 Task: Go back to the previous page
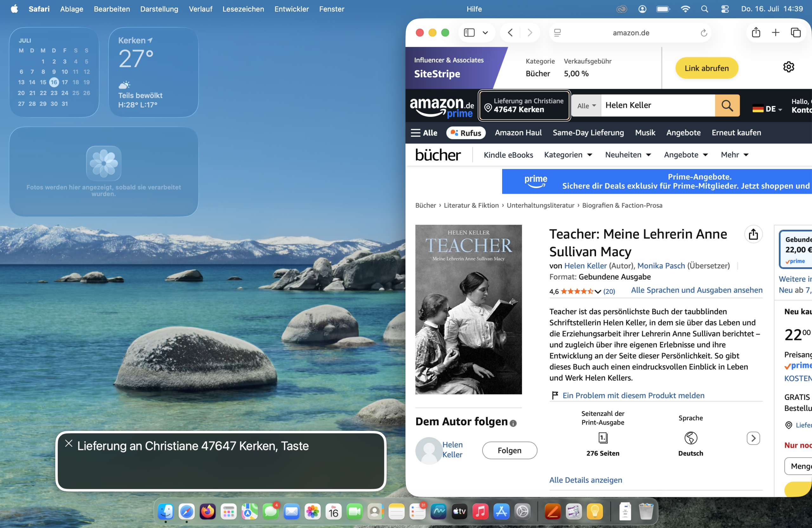point(510,32)
